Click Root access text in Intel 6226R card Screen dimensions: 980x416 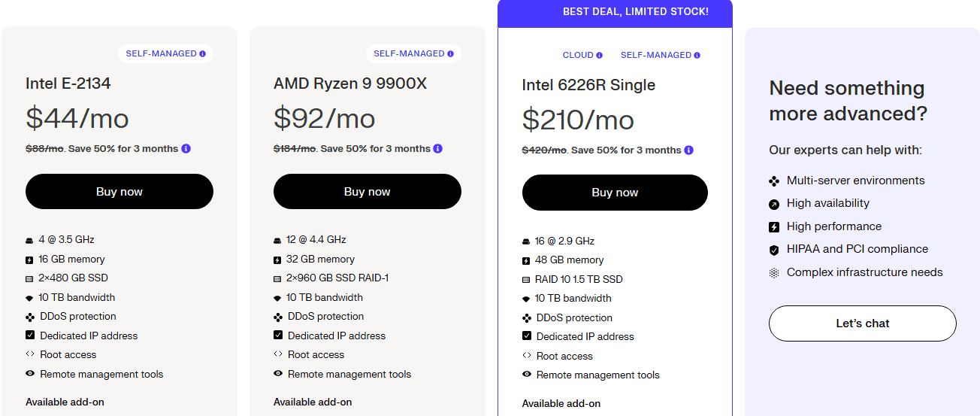(x=564, y=357)
